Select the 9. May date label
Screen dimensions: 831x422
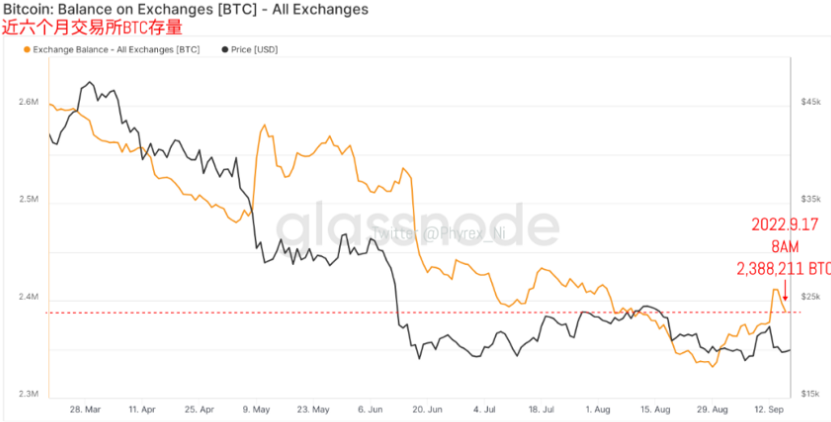256,409
